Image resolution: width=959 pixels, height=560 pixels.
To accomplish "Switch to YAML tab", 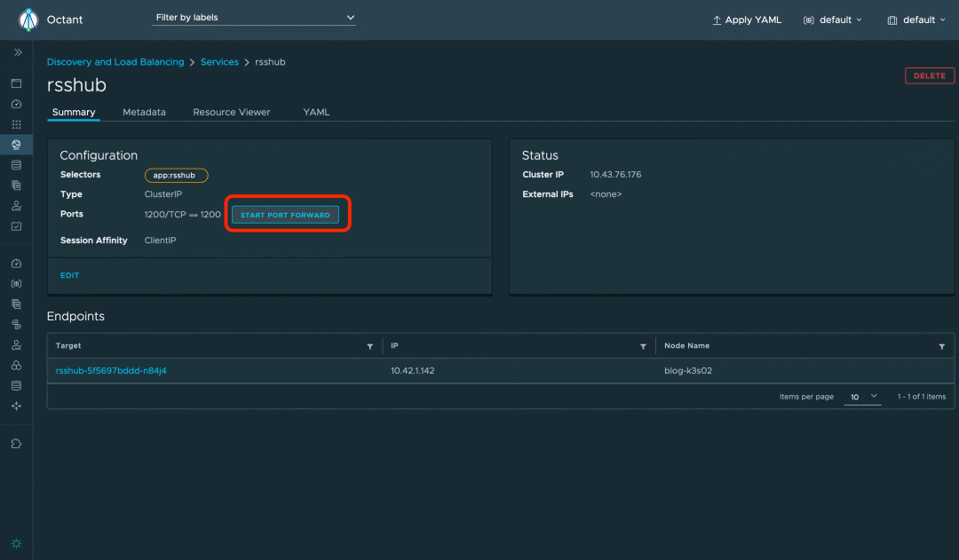I will 316,112.
